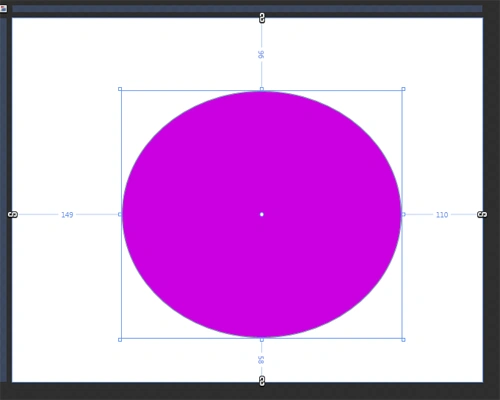
Task: Click the bottom-left corner selection handle
Action: [x=120, y=340]
